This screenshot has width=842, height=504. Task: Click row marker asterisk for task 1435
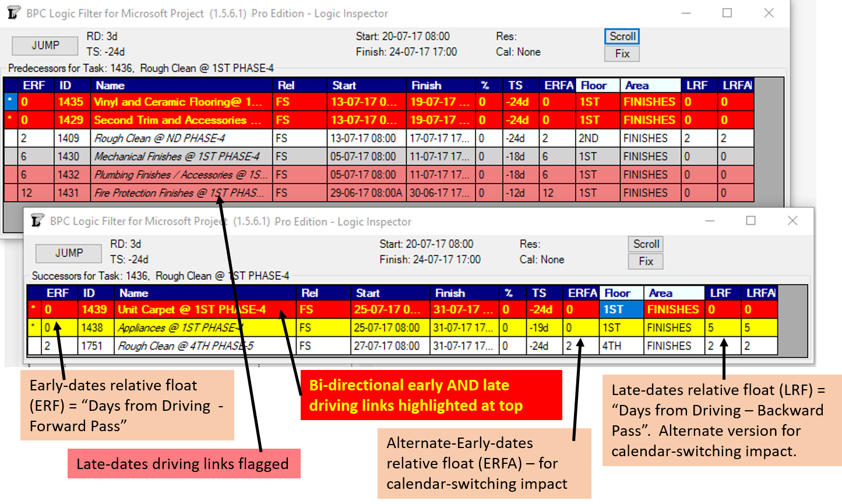(x=11, y=102)
